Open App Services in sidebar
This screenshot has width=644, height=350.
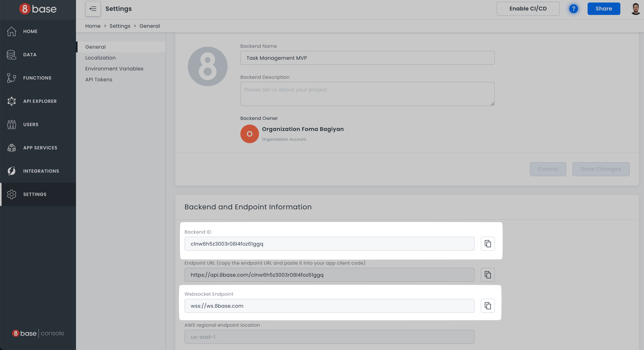pos(40,148)
